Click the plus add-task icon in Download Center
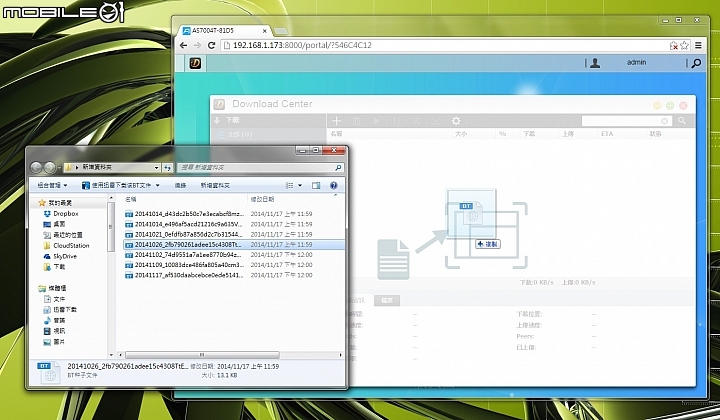This screenshot has height=420, width=720. coord(337,120)
